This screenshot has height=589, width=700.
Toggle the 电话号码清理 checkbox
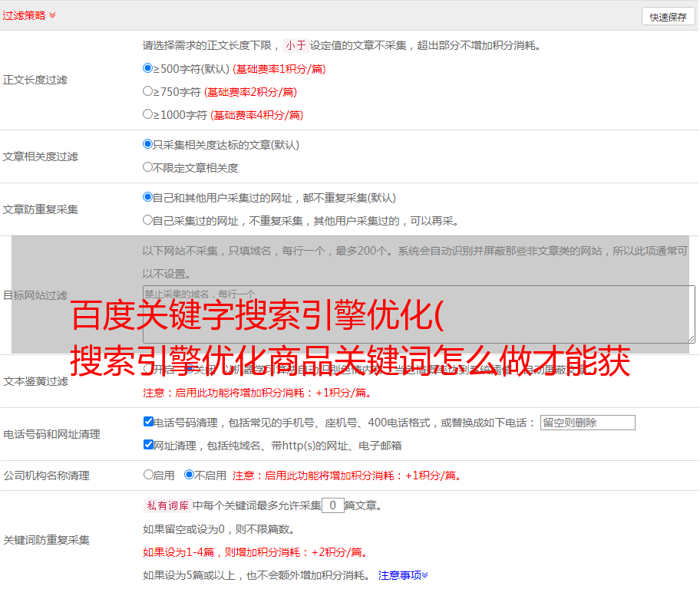tap(148, 422)
